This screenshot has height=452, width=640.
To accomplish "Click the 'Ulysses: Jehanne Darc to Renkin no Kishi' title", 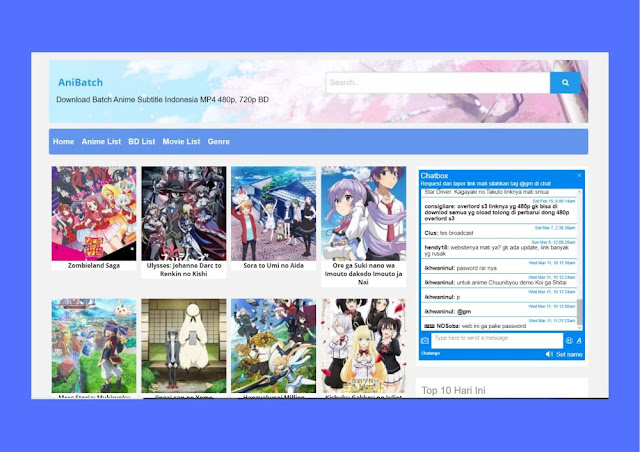I will coord(184,269).
